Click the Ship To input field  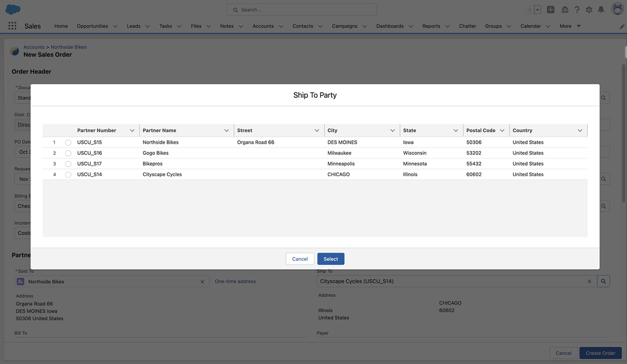pos(456,281)
